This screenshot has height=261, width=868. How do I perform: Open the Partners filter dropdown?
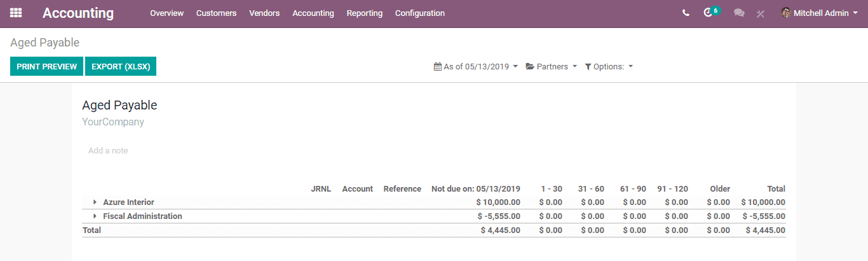(551, 66)
